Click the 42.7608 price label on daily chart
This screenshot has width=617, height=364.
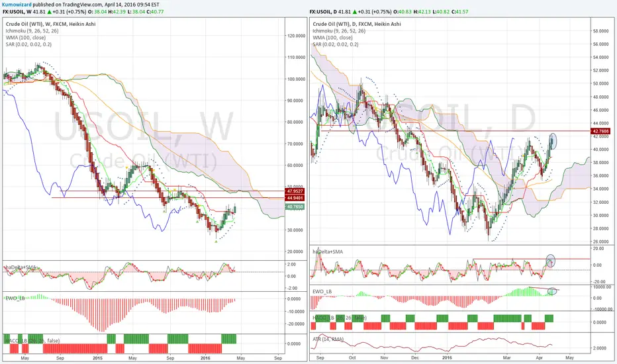tap(601, 131)
